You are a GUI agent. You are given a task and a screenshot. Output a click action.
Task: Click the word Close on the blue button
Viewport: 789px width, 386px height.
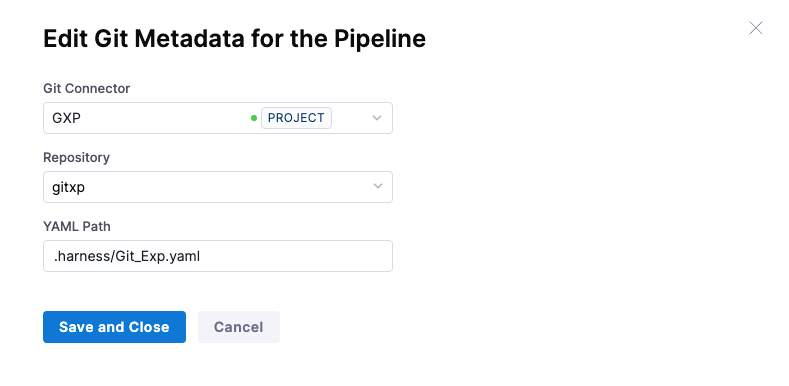click(x=149, y=327)
